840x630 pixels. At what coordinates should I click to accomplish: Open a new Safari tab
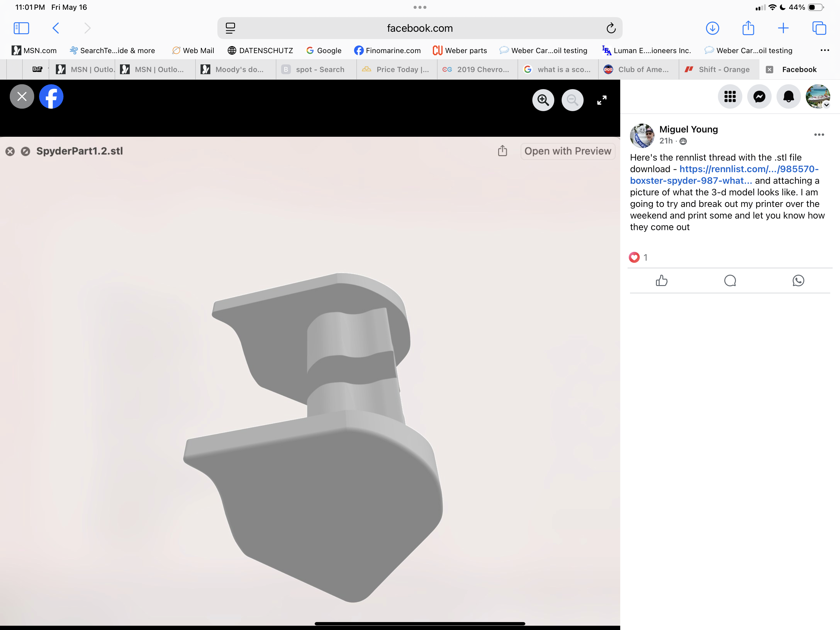click(x=783, y=28)
